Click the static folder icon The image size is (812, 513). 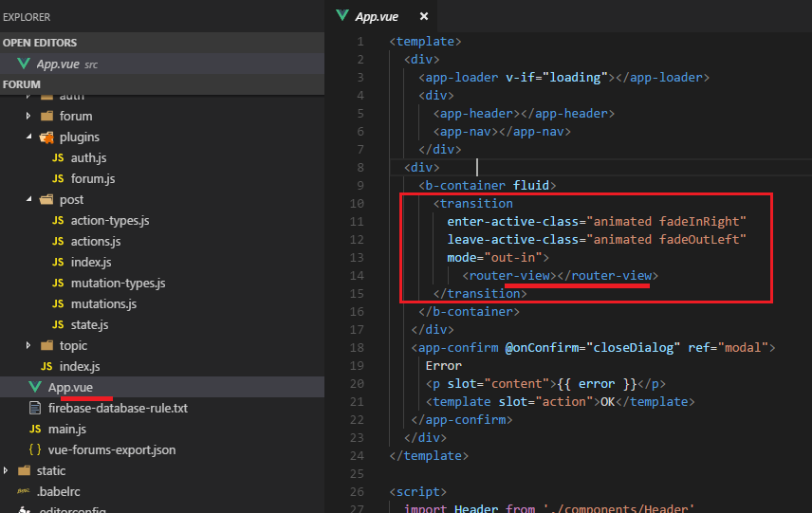[24, 470]
